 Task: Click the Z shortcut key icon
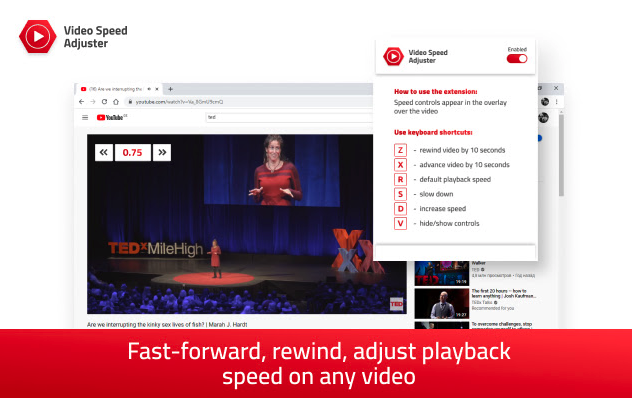click(400, 150)
